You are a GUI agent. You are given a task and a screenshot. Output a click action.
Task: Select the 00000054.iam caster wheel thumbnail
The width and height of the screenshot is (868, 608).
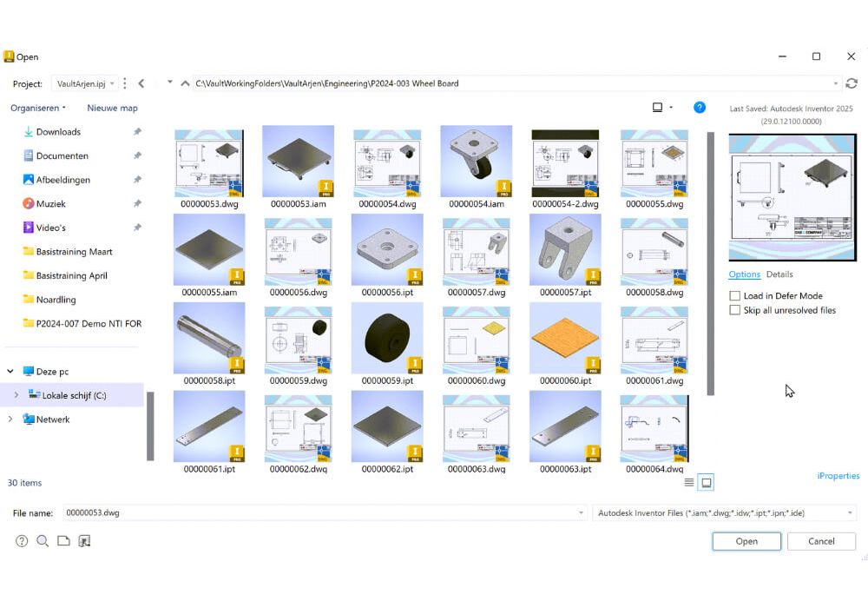[476, 162]
